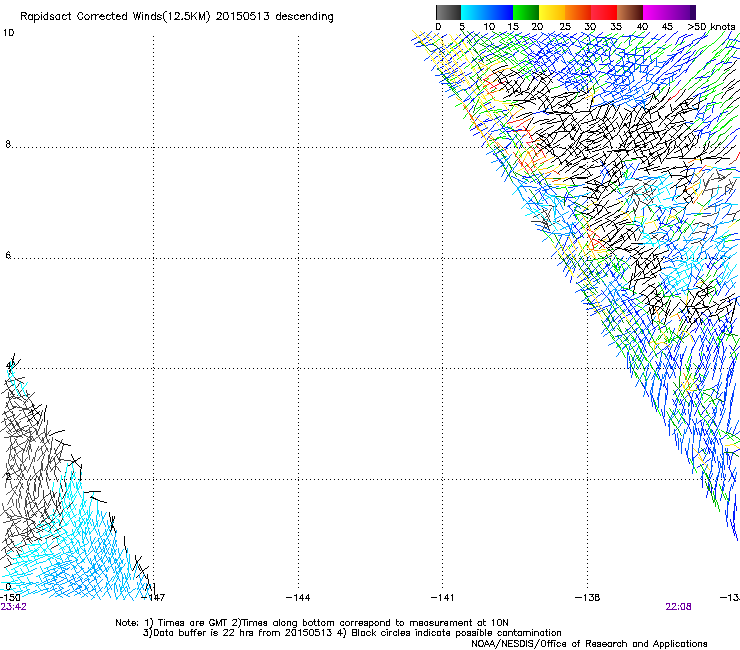Click the 'Data buffer is 22 hrs' note line
Viewport: 740px width, 650px height.
tap(352, 633)
